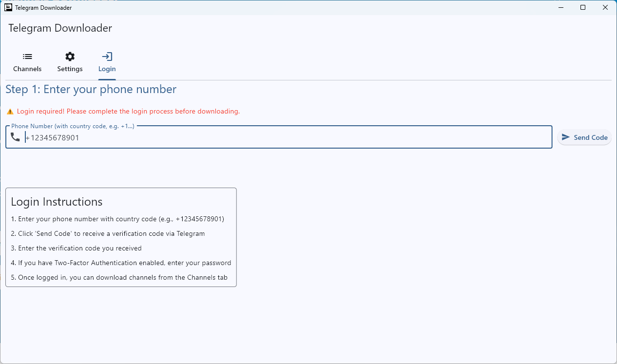Open the Settings tab

click(70, 69)
